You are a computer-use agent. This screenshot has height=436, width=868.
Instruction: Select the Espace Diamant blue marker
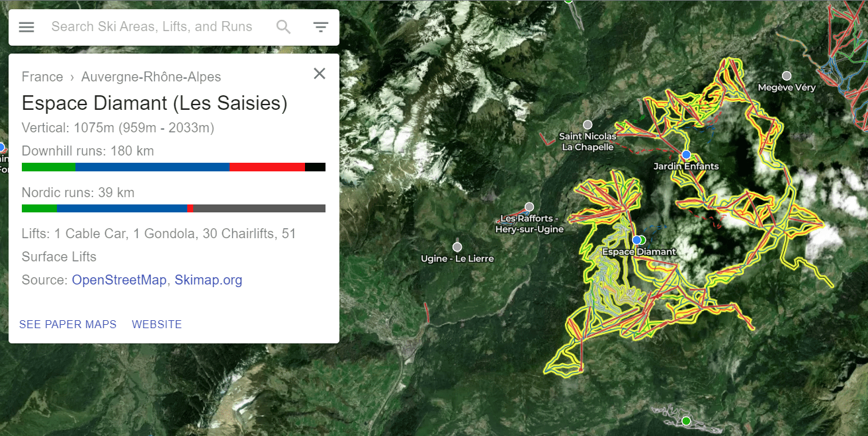tap(636, 240)
